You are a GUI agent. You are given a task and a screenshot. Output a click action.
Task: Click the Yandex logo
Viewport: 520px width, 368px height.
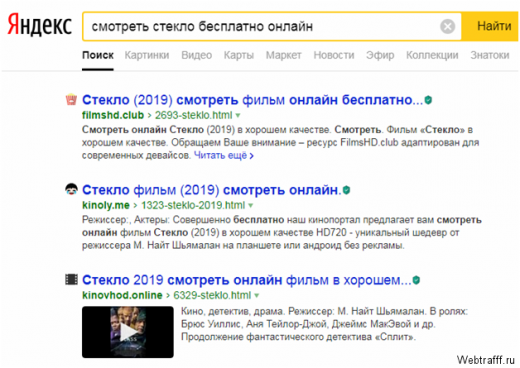40,25
